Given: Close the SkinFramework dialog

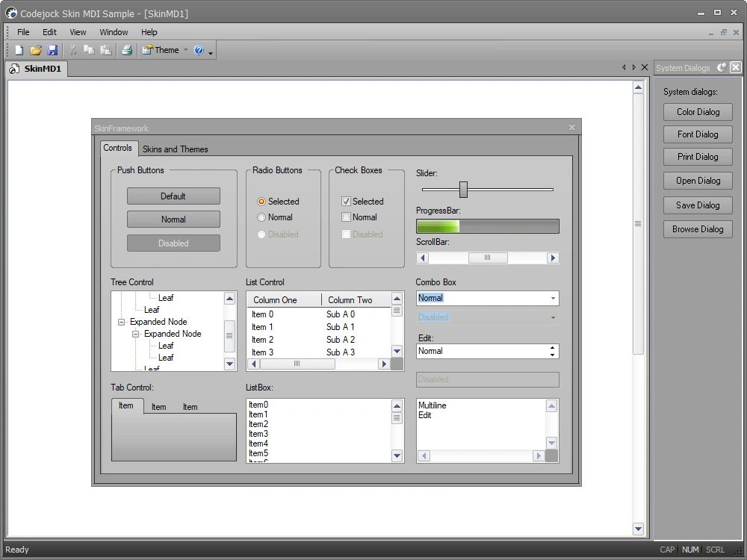Looking at the screenshot, I should [571, 127].
